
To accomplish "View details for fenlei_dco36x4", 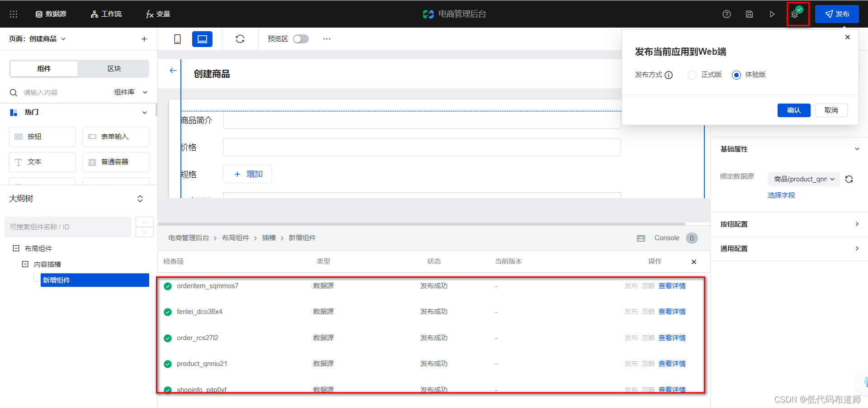I will (672, 312).
